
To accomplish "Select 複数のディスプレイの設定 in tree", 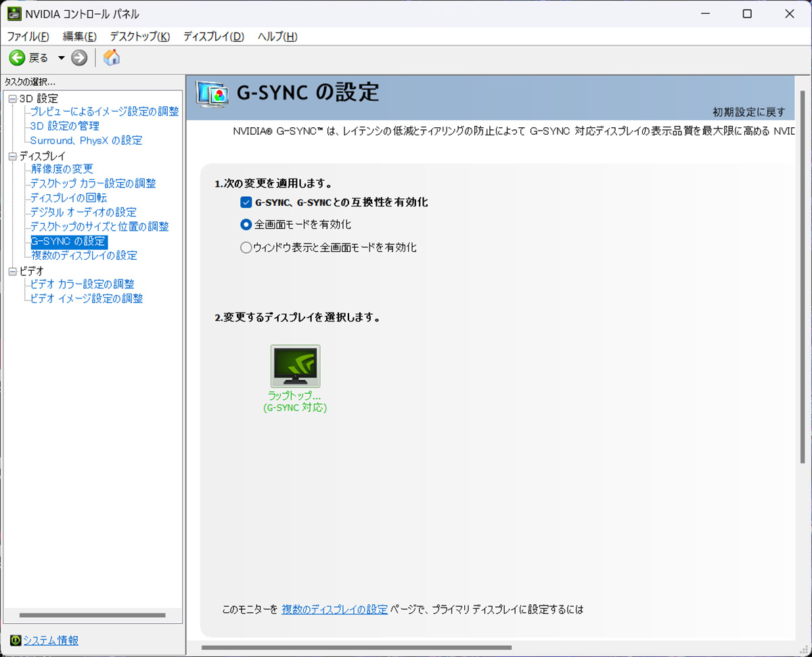I will click(84, 255).
